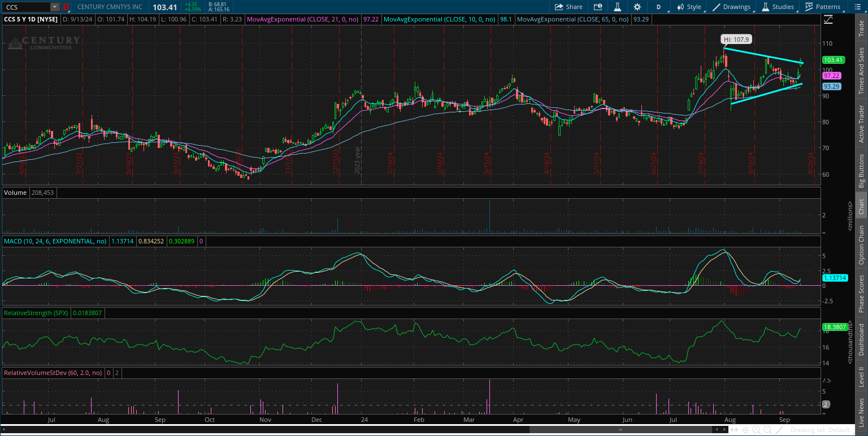The width and height of the screenshot is (868, 436).
Task: Select the line drawing tool icon at bottom
Action: point(778,430)
